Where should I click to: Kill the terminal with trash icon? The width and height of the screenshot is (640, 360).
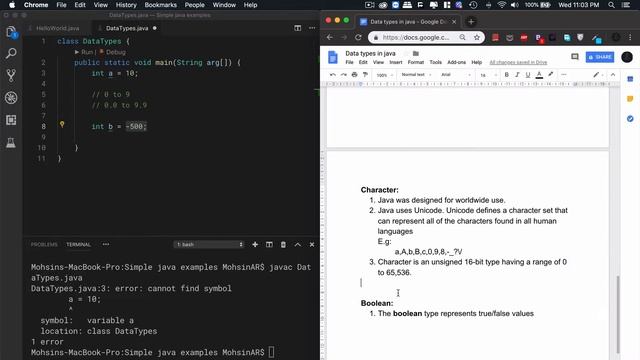coord(283,244)
